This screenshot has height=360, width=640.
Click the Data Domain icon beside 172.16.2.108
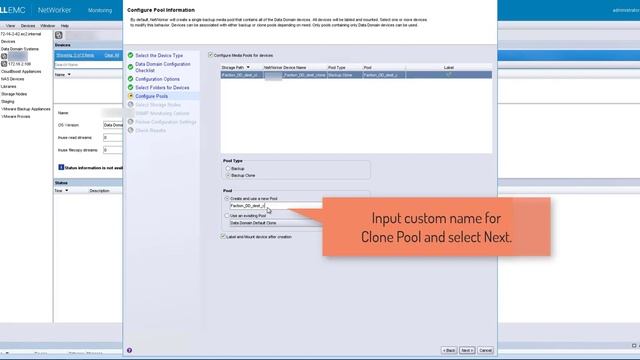[4, 64]
